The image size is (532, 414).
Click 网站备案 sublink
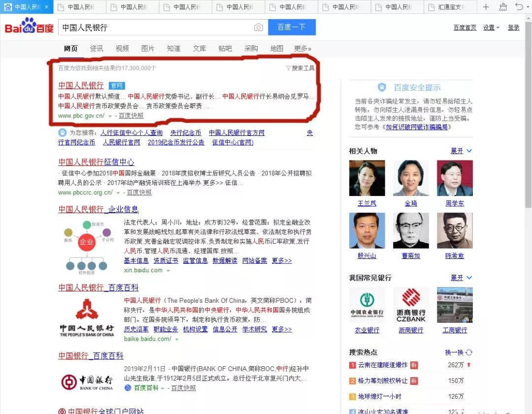255,260
